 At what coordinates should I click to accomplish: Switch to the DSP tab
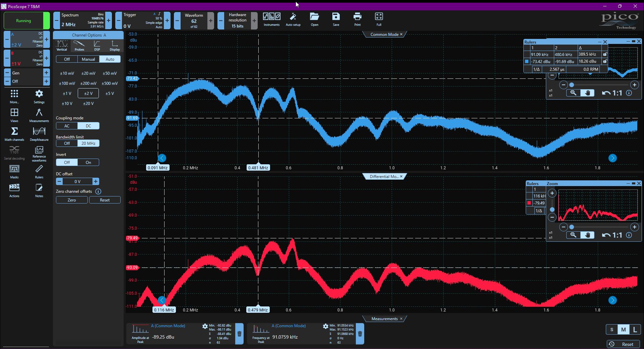97,46
